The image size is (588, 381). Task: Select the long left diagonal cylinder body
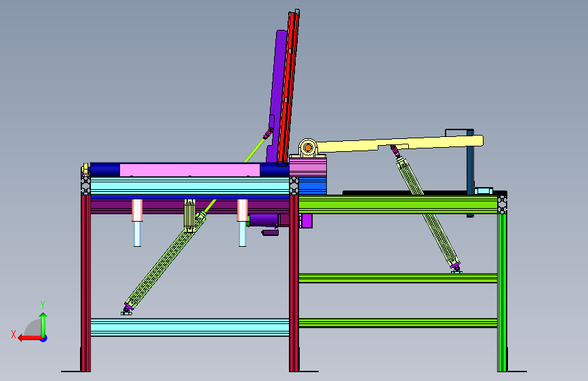tap(165, 260)
